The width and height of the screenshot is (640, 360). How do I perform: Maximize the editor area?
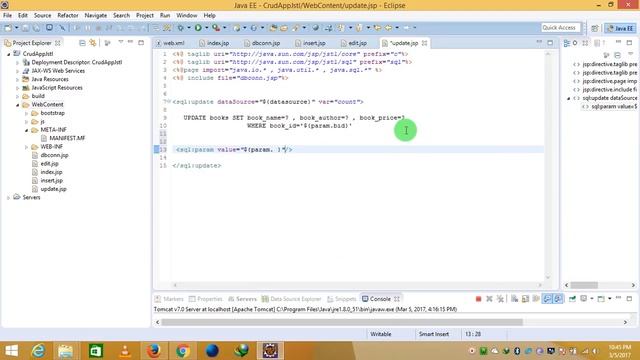(x=550, y=42)
